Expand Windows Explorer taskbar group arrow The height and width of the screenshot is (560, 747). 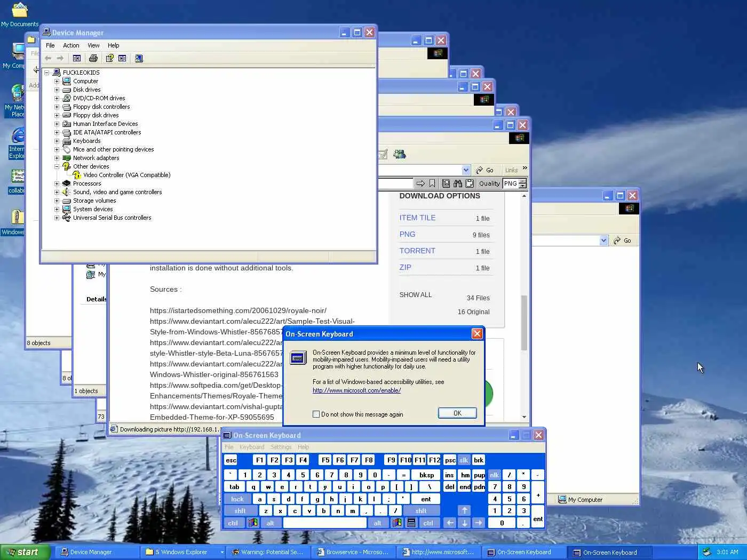[x=222, y=552]
